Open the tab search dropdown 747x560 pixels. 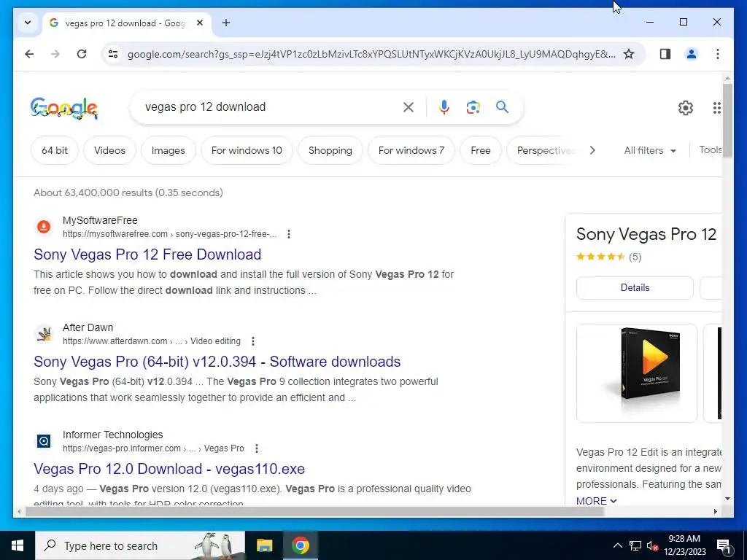pyautogui.click(x=28, y=23)
